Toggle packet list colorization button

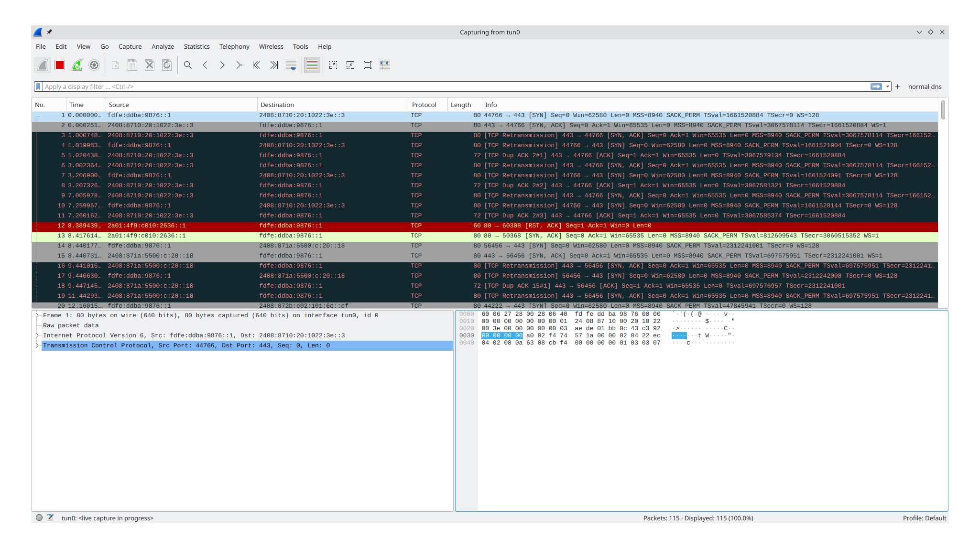point(312,65)
